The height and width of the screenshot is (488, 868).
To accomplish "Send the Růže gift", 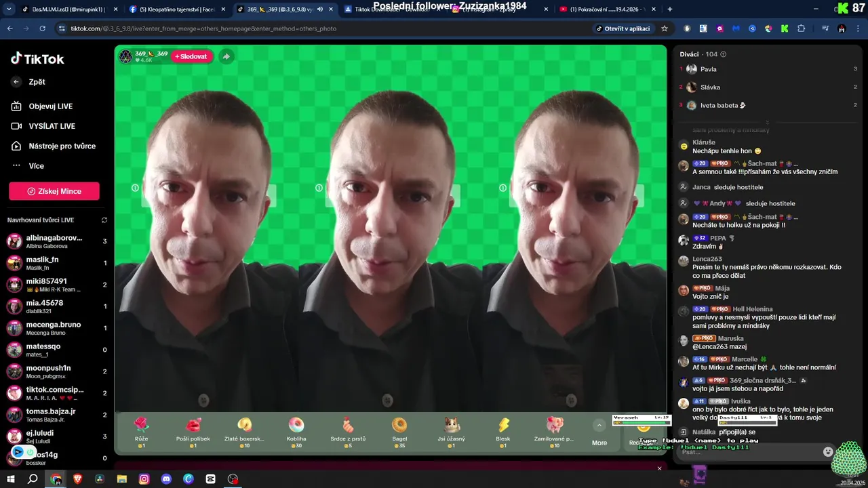I will click(x=141, y=432).
